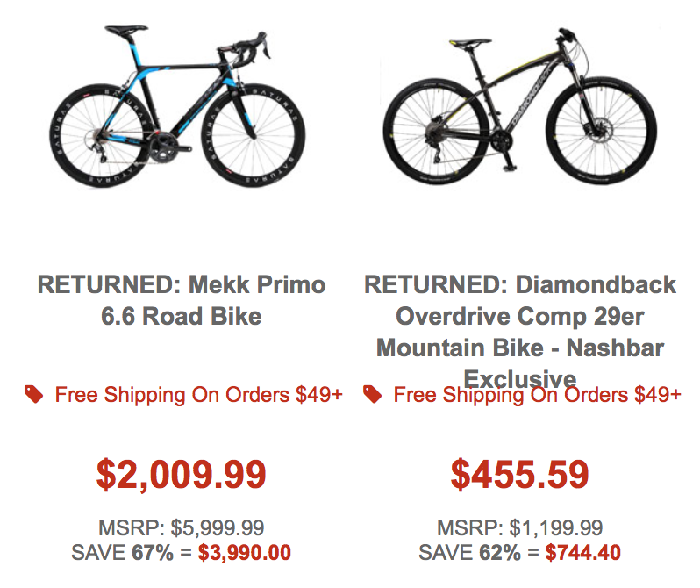This screenshot has height=588, width=700.
Task: Click the mountain bike's rear wheel
Action: click(436, 132)
